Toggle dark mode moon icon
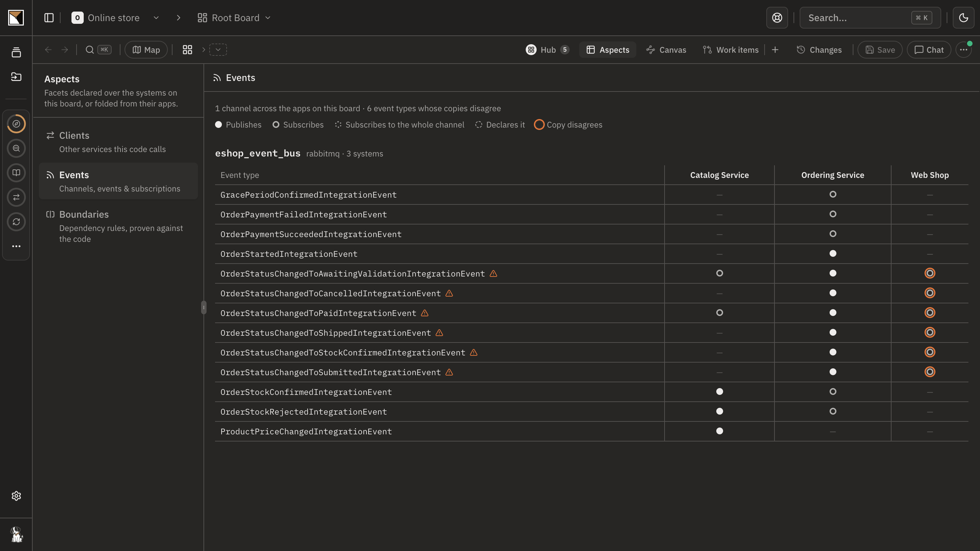This screenshot has height=551, width=980. [x=963, y=18]
